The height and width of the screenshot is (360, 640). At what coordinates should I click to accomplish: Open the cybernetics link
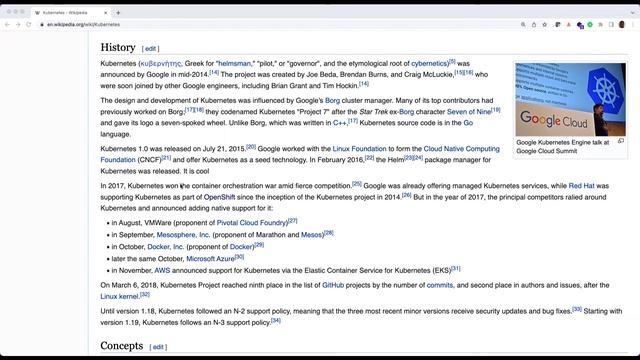[x=429, y=64]
